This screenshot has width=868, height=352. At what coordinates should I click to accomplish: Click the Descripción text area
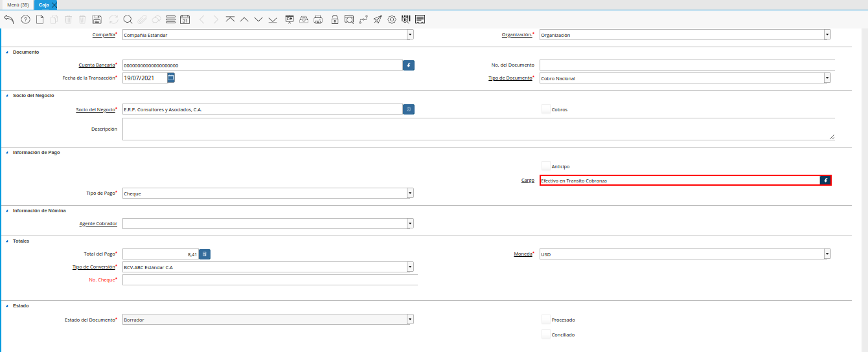click(479, 129)
